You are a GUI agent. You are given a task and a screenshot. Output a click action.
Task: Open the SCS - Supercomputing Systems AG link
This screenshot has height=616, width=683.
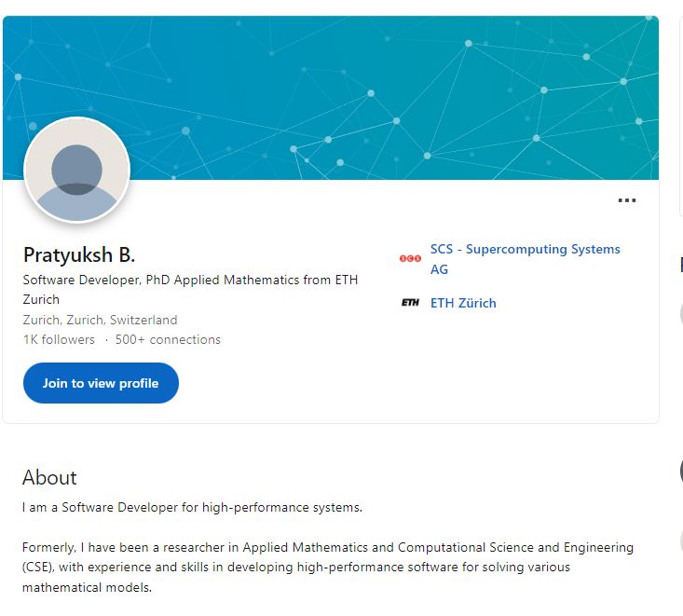[525, 259]
